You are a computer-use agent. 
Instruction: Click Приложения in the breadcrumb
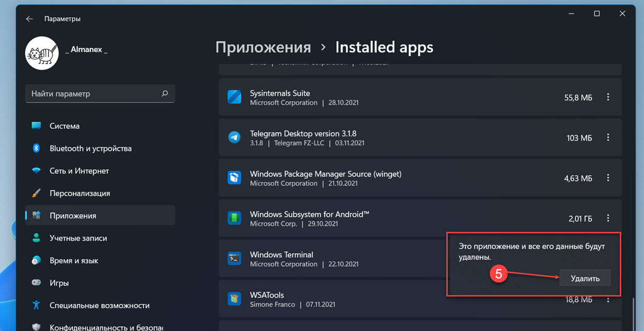[263, 47]
